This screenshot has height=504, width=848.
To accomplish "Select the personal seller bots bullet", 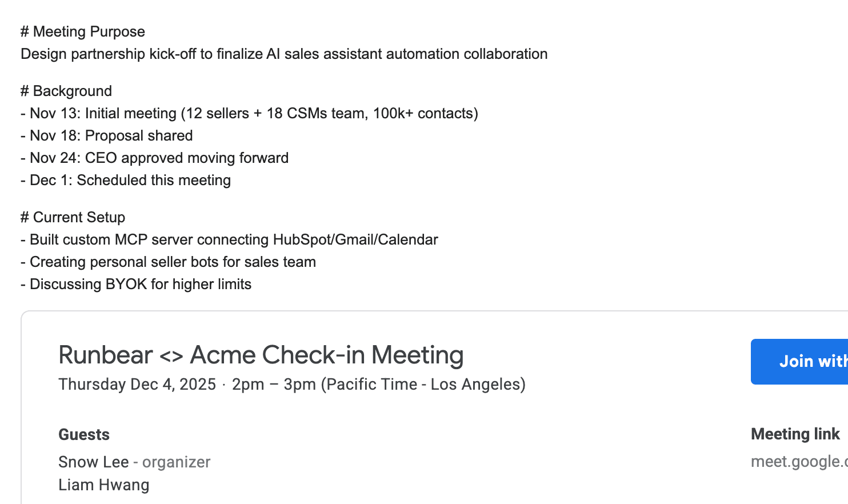I will coord(168,262).
